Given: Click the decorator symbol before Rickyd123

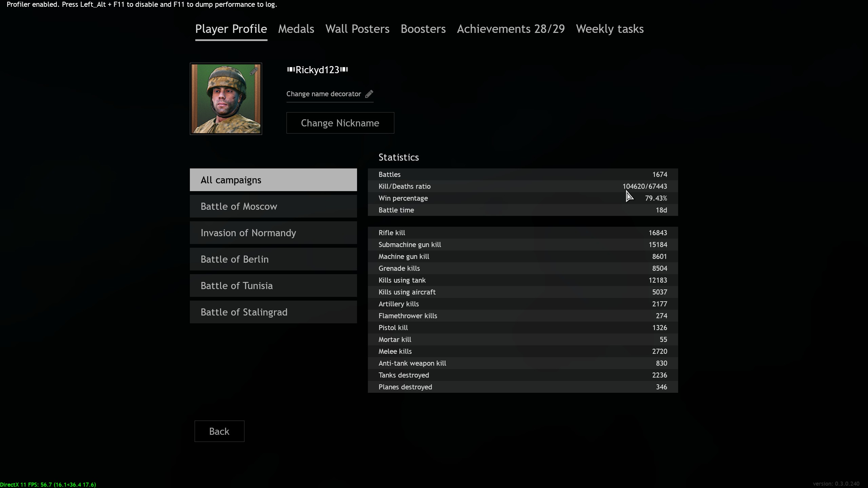Looking at the screenshot, I should point(291,69).
